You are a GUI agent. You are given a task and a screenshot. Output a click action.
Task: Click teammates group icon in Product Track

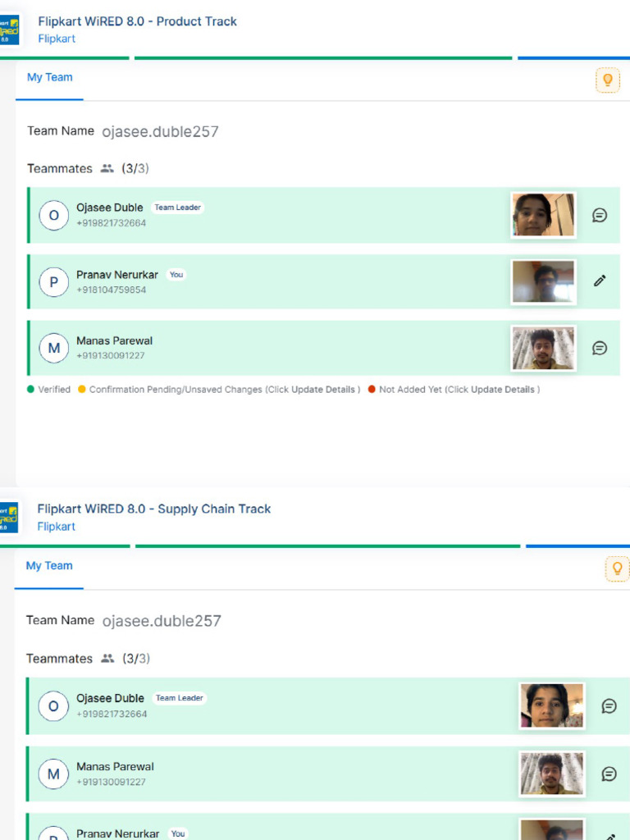(107, 169)
